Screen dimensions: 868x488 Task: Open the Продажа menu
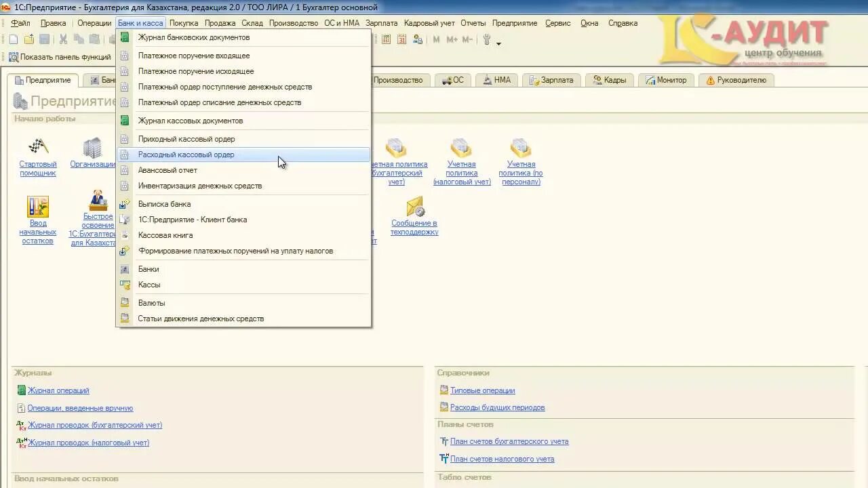220,23
